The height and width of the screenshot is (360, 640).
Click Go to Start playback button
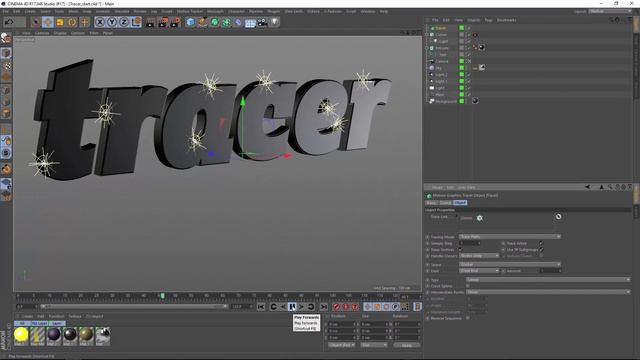261,307
